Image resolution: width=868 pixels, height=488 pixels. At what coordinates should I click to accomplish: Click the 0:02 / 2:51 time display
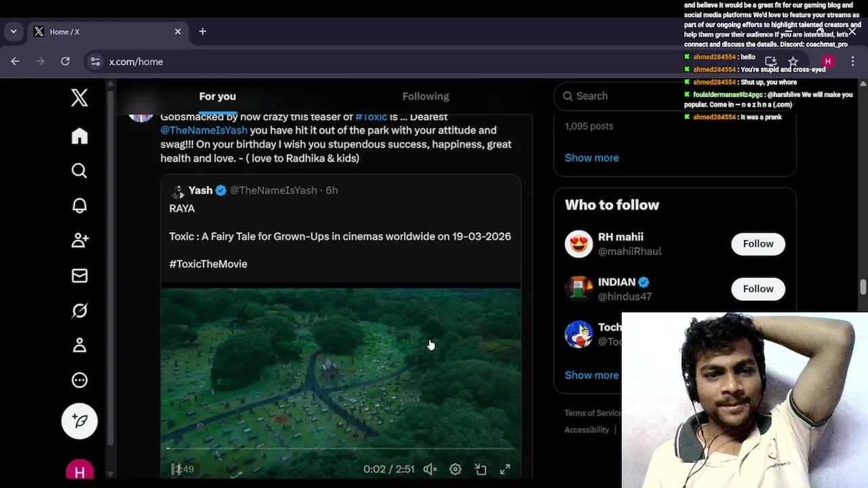pos(389,469)
